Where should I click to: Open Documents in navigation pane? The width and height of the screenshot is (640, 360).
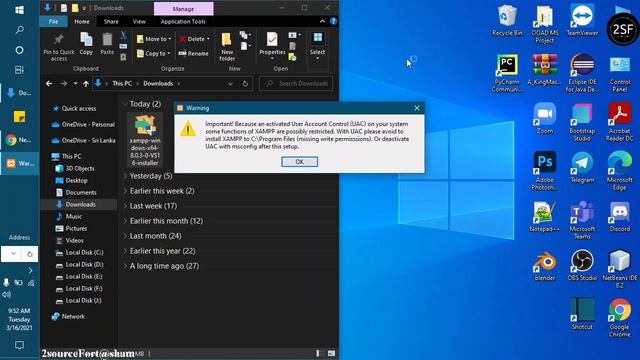click(x=80, y=192)
